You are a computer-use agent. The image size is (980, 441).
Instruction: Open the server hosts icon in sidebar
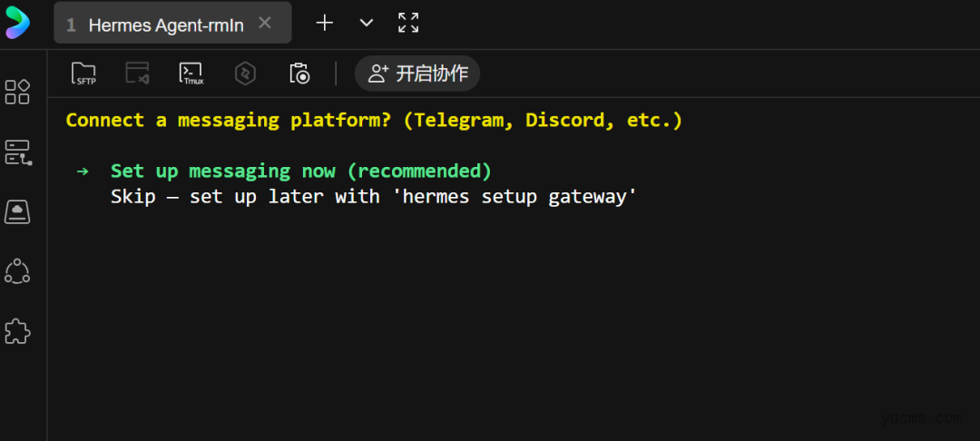point(17,152)
